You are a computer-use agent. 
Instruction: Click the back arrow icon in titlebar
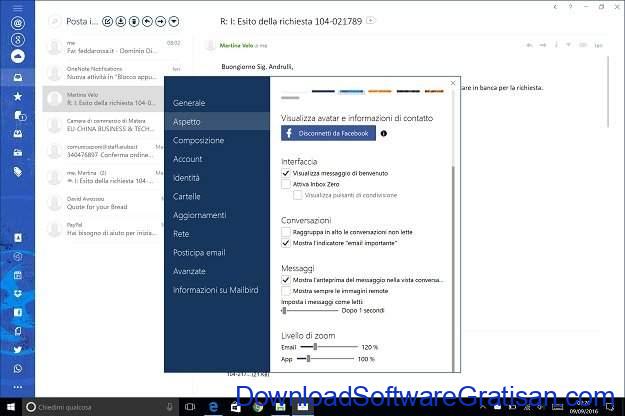(555, 7)
